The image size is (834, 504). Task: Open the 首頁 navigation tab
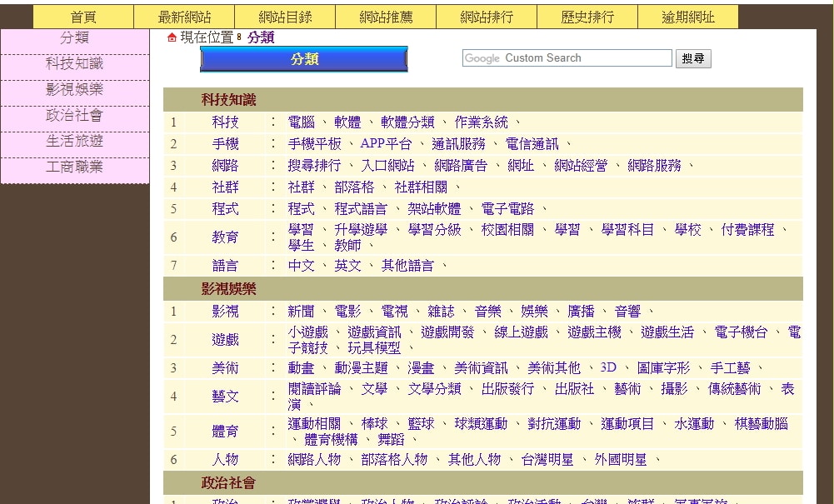pos(83,17)
